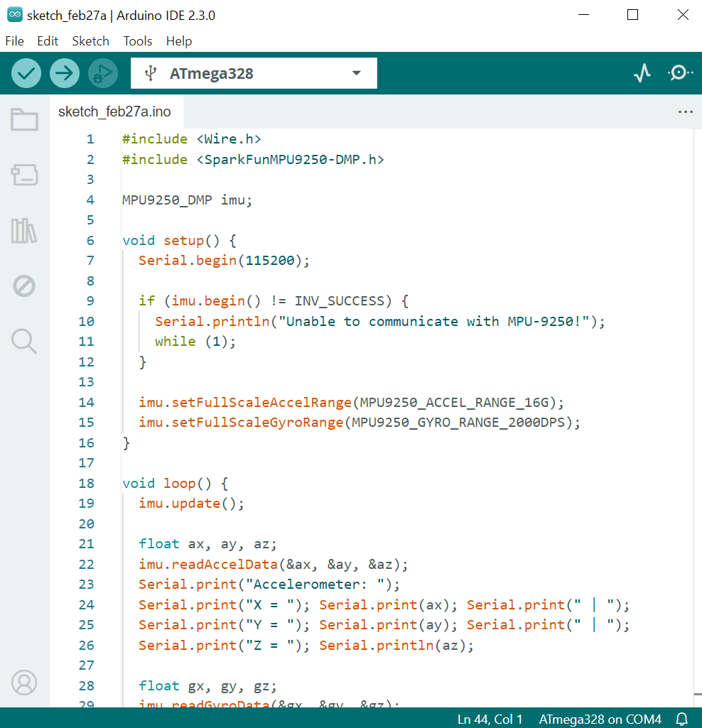The image size is (702, 728).
Task: Minimize the Arduino IDE window
Action: pos(583,15)
